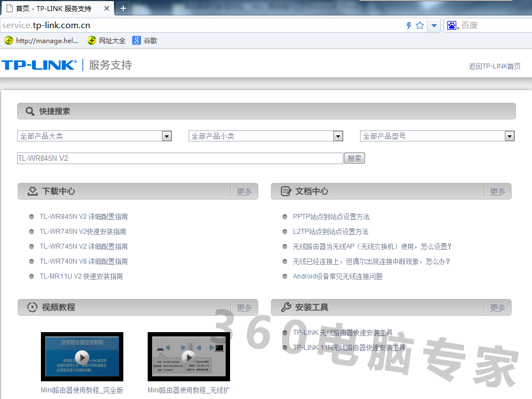This screenshot has width=532, height=399.
Task: Click 更多 in the 下载中心 header
Action: (x=244, y=192)
